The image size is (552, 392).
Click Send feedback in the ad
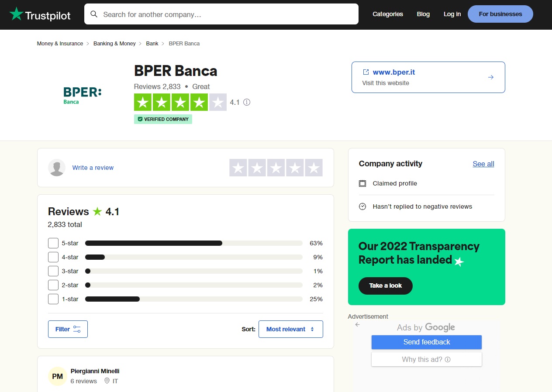427,342
